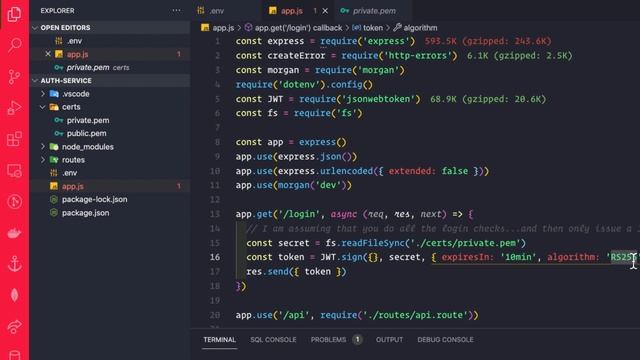Switch to the .env editor tab
This screenshot has height=360, width=640.
point(216,11)
